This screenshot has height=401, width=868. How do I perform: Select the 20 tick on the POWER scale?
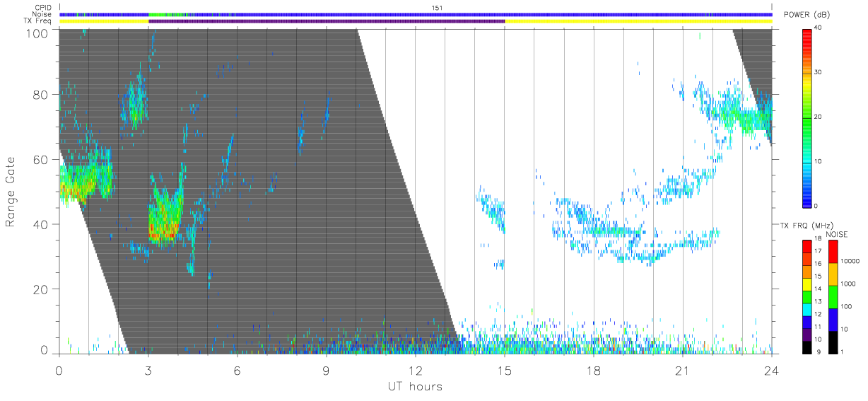[816, 117]
